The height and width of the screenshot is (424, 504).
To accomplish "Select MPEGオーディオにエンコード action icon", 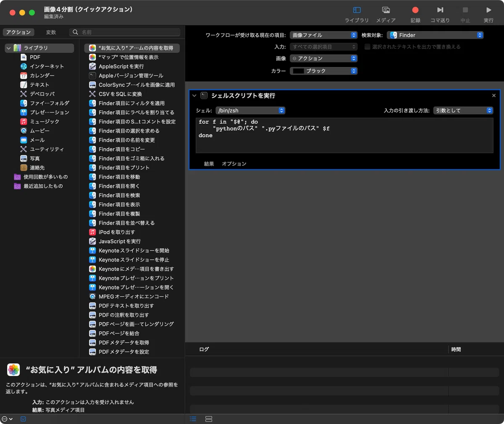I will coord(92,296).
